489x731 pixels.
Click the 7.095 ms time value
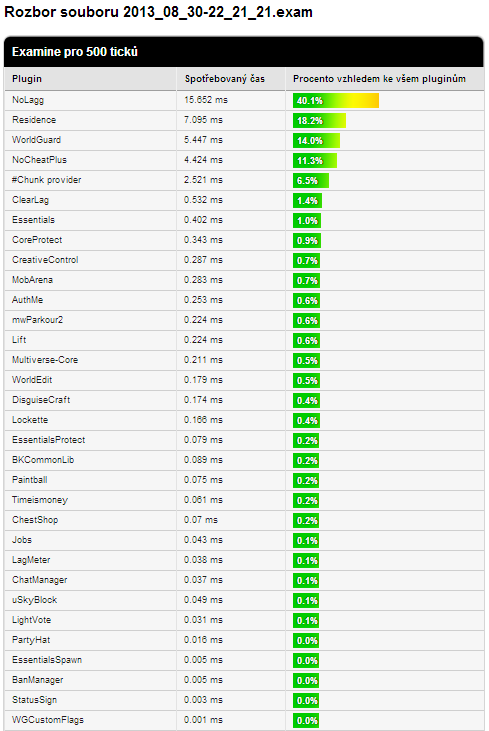pos(203,120)
